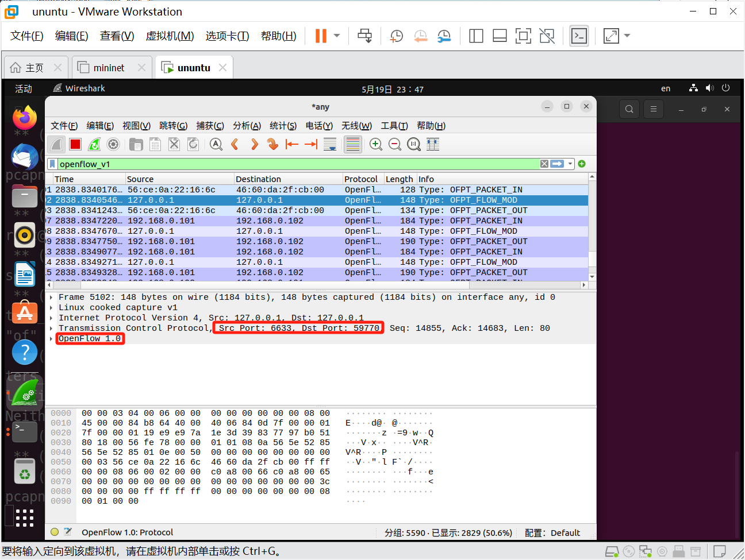Open VMware 虚拟机(M) menu

click(170, 36)
